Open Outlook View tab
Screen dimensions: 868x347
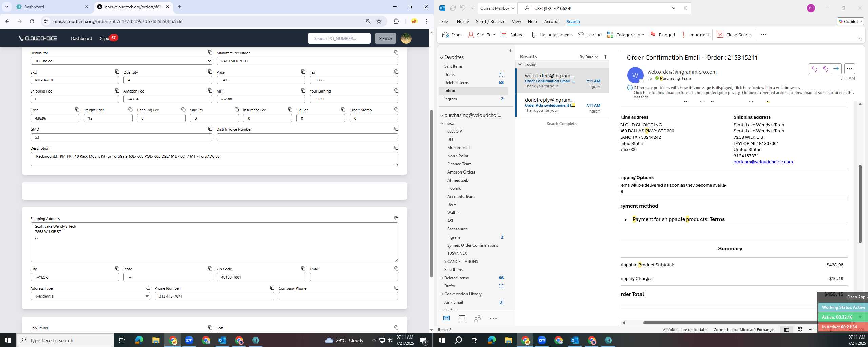(516, 21)
